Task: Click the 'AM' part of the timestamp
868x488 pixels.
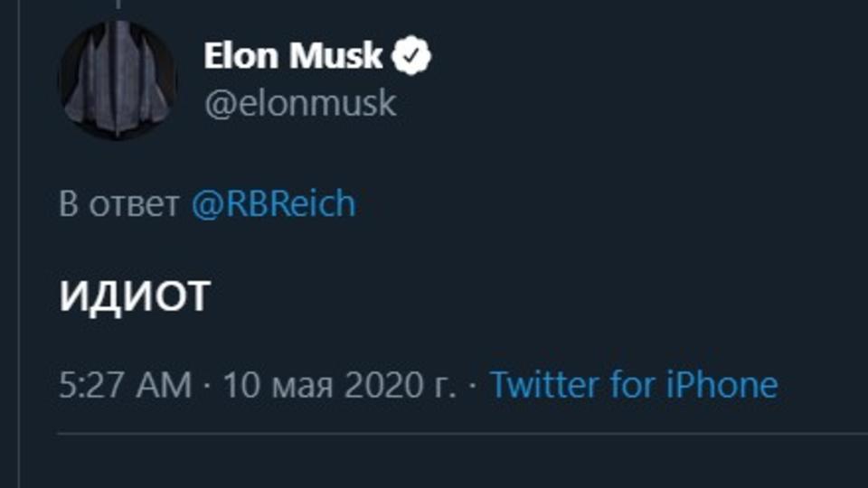Action: pos(165,385)
